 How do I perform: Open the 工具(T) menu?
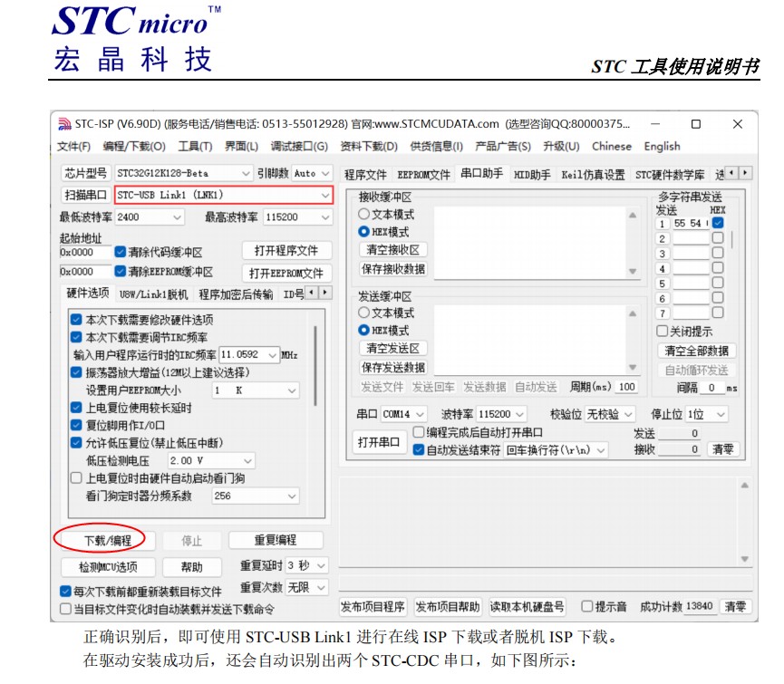195,147
